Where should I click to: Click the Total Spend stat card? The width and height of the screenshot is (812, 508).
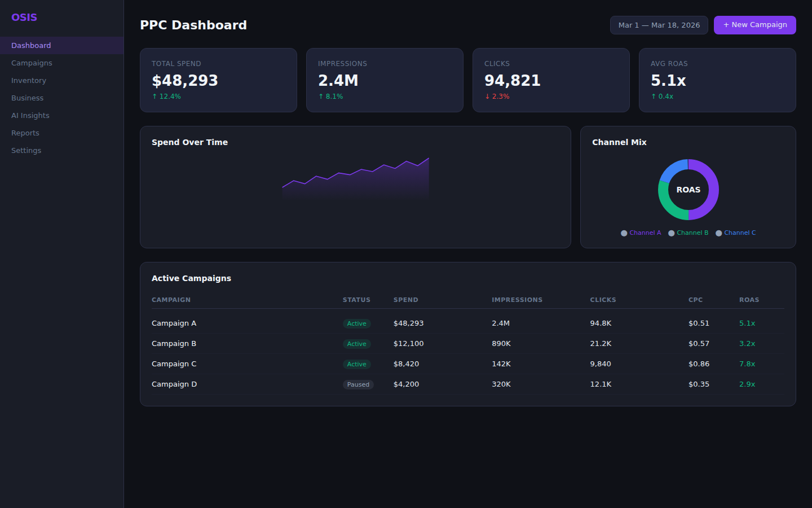click(x=218, y=80)
